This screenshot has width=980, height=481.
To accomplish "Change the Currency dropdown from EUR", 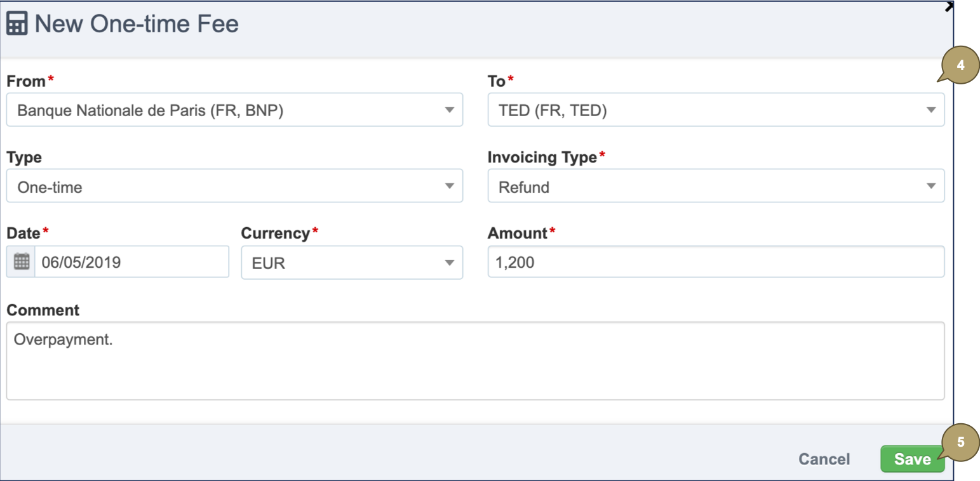I will (352, 263).
